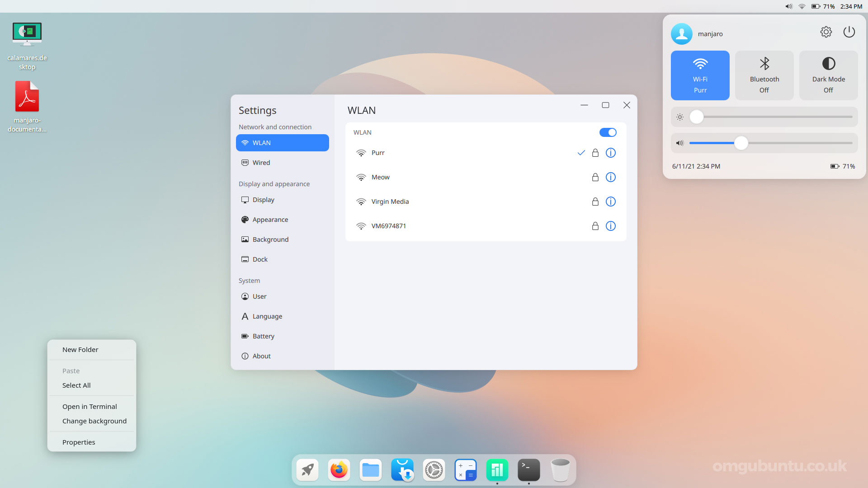Launch Firefox from the dock
Screen dimensions: 868x488
coord(339,470)
